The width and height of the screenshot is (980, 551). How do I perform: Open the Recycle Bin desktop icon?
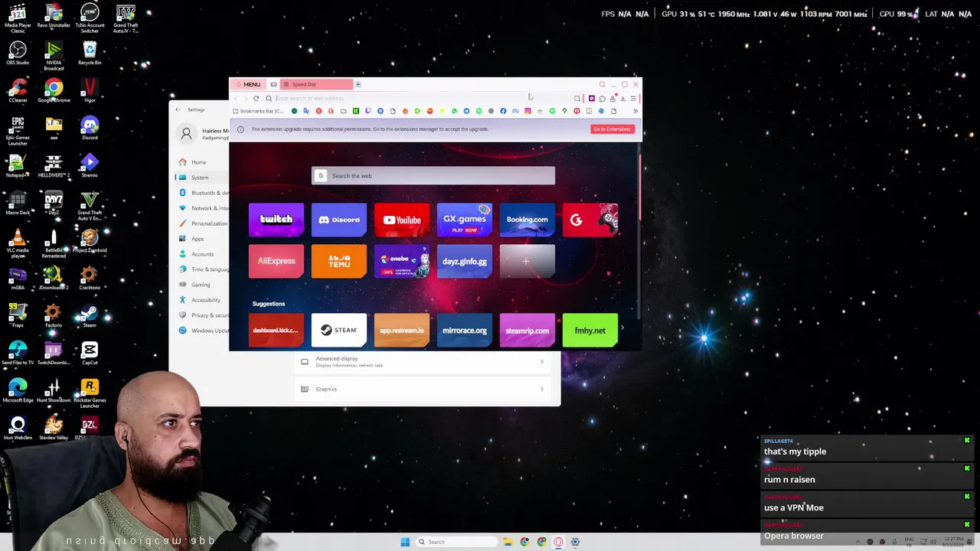point(90,53)
